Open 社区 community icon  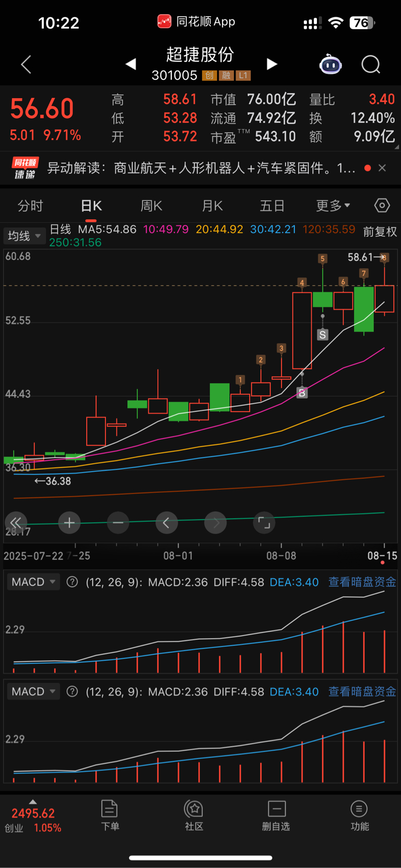pos(194,815)
